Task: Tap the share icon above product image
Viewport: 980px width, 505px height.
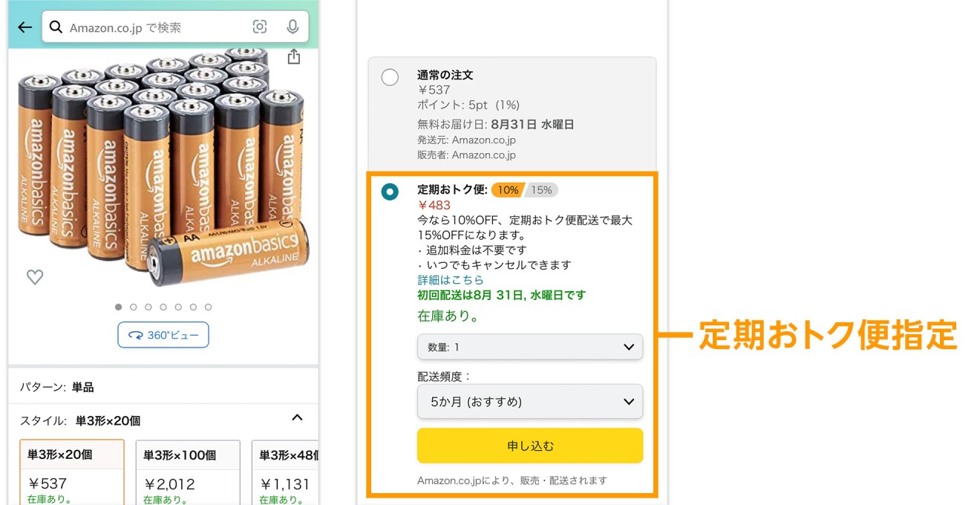Action: coord(293,57)
